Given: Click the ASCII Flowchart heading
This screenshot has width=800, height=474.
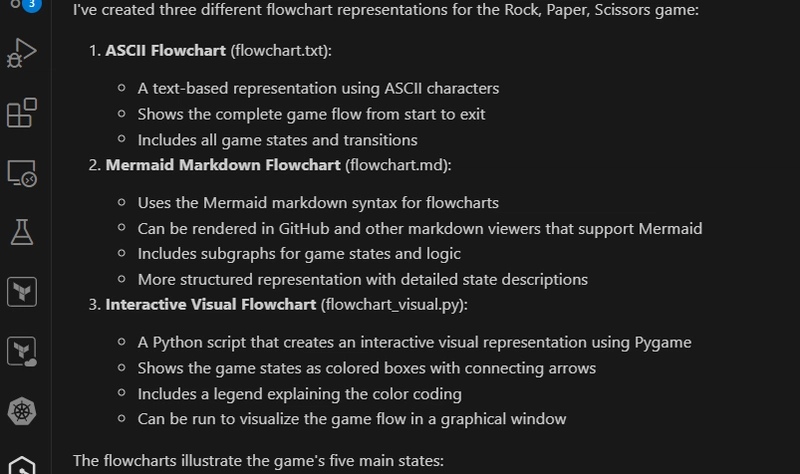Looking at the screenshot, I should (165, 51).
